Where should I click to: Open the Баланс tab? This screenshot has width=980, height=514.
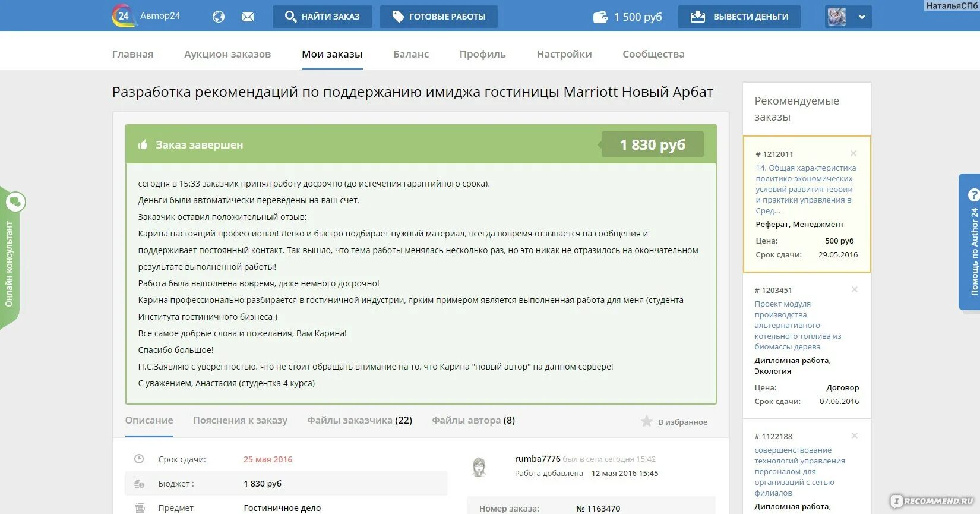click(411, 54)
